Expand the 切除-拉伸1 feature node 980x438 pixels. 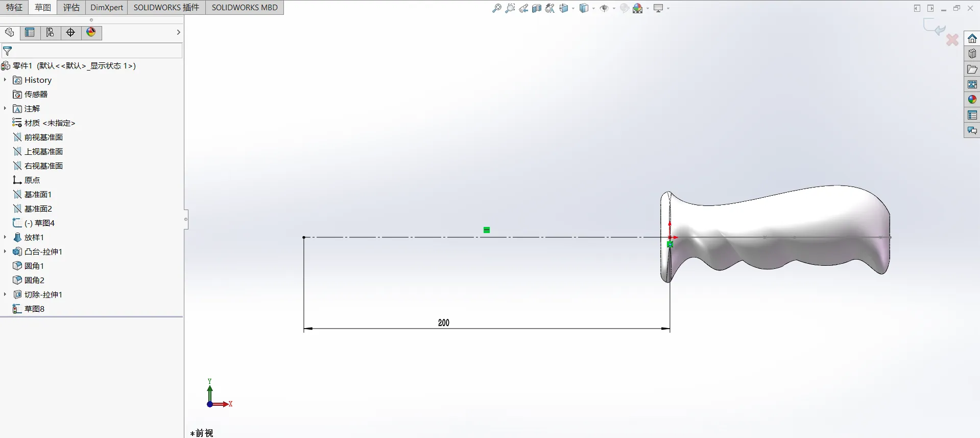point(5,294)
